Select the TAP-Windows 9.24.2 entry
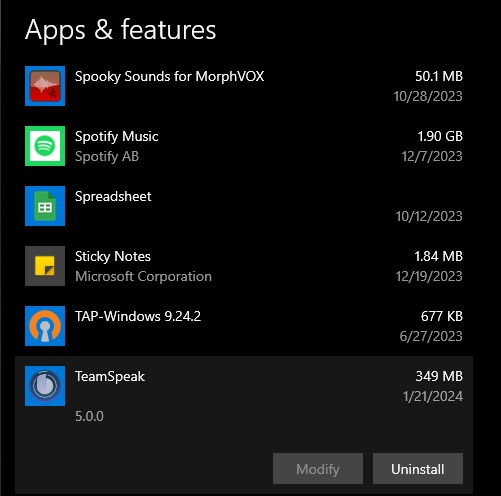 tap(244, 326)
